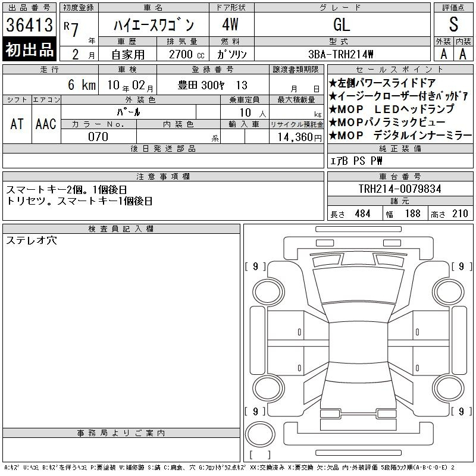The width and height of the screenshot is (476, 476).
Task: Click the top-left [9] tire marker
Action: (x=255, y=267)
